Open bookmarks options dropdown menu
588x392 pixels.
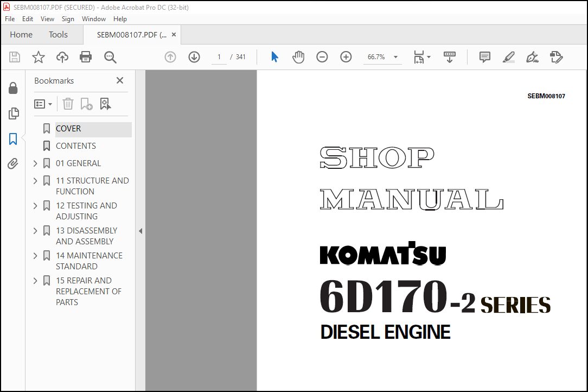pyautogui.click(x=43, y=104)
